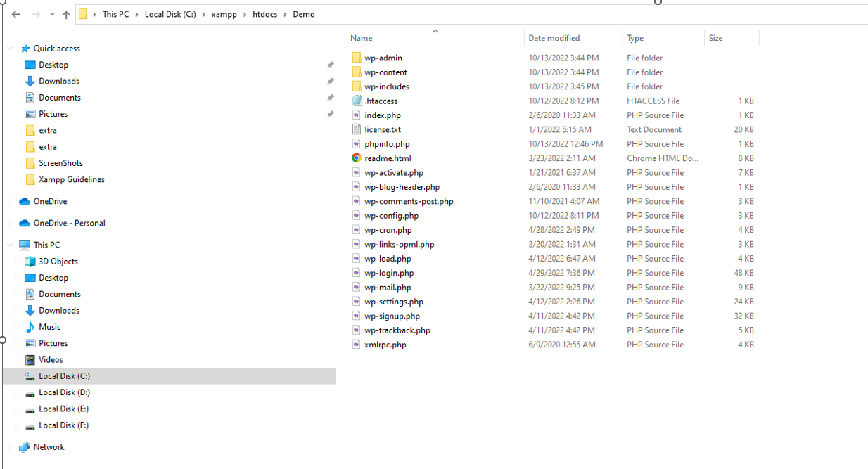Open breadcrumb chevron after htdocs
This screenshot has height=469, width=868.
tap(286, 14)
